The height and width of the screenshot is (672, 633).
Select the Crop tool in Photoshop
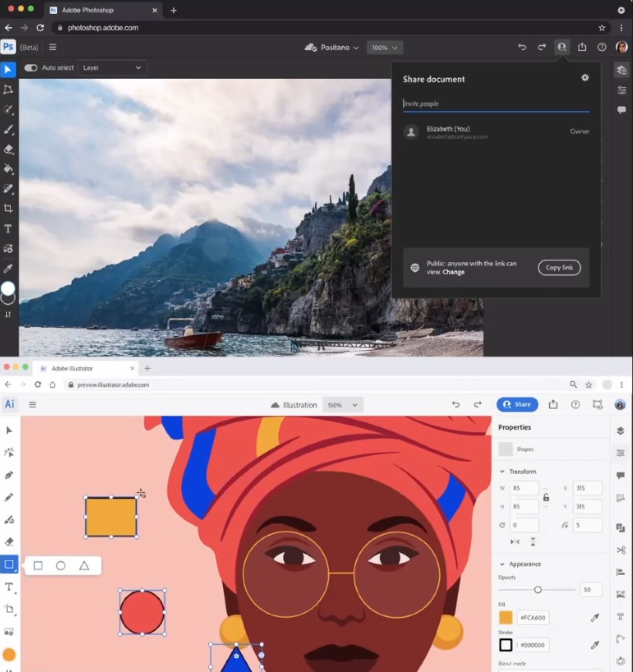click(x=8, y=209)
